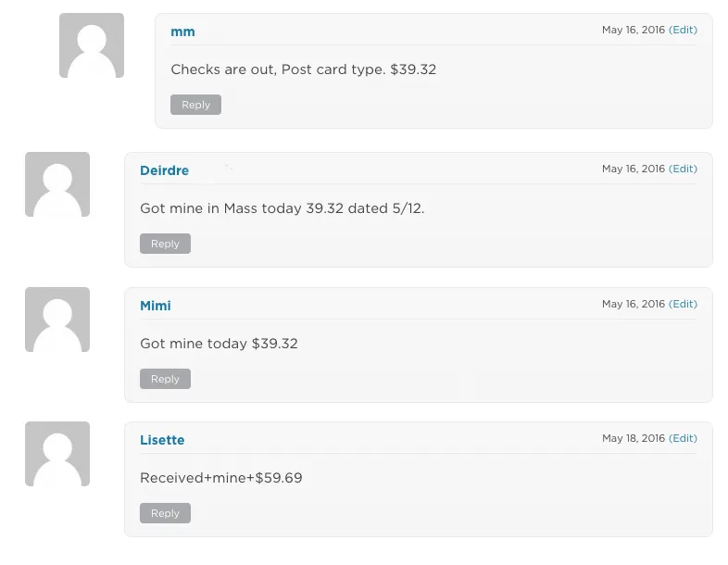This screenshot has width=728, height=565.
Task: Open Lisette's author name link
Action: (162, 440)
